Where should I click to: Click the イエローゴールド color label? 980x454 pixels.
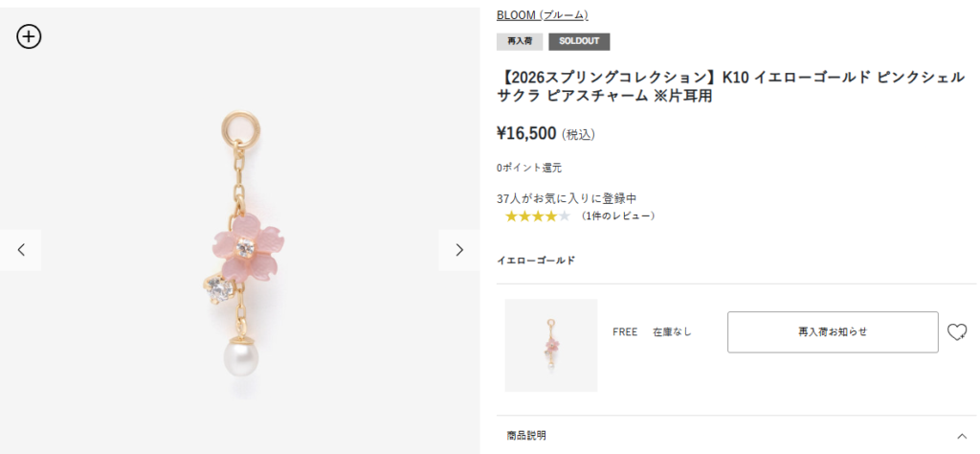coord(536,261)
